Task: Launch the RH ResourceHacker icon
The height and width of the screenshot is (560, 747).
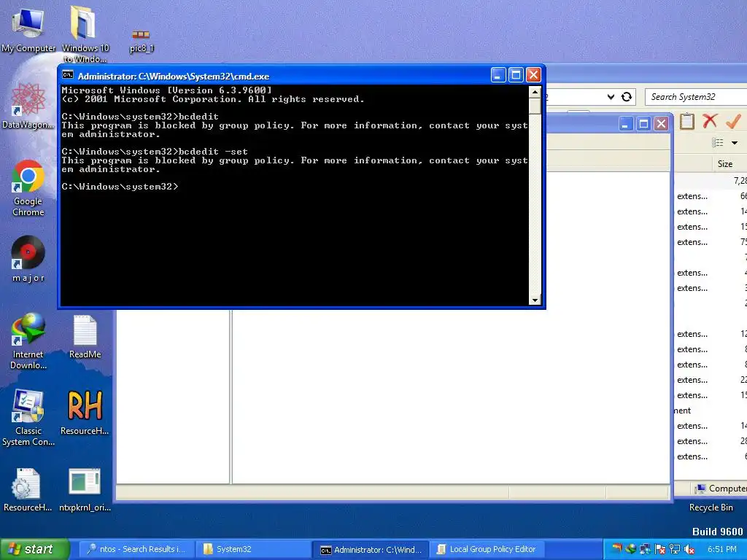Action: [85, 413]
